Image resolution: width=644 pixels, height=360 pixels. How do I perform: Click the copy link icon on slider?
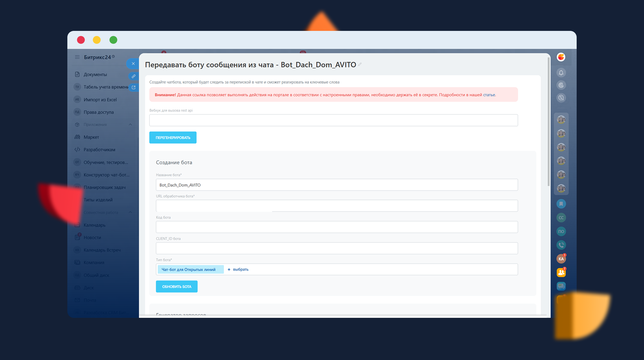click(133, 76)
